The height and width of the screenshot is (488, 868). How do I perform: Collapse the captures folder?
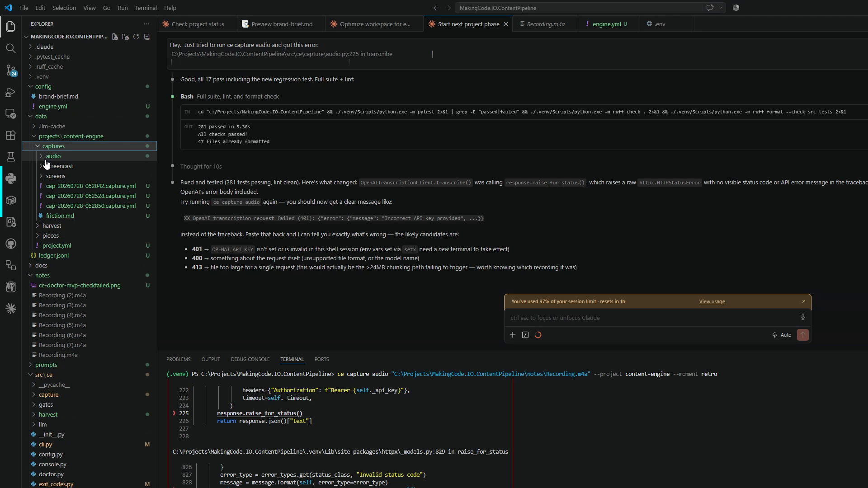pyautogui.click(x=53, y=146)
